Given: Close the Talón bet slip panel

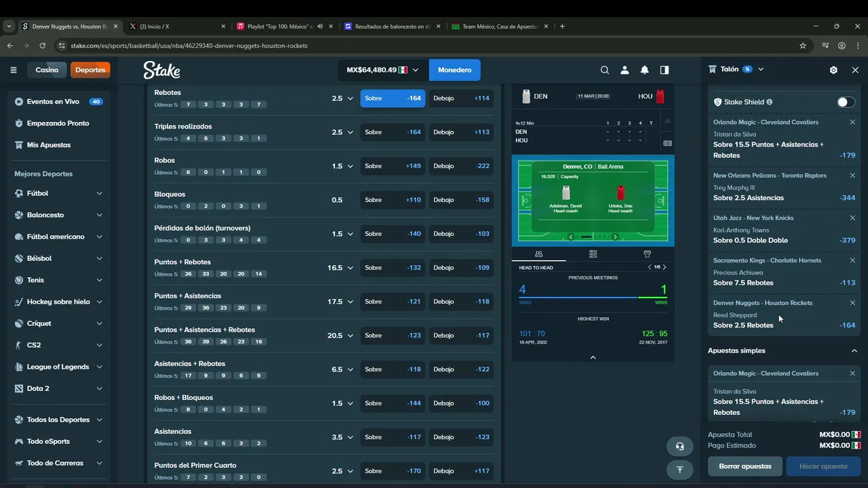Looking at the screenshot, I should coord(855,70).
